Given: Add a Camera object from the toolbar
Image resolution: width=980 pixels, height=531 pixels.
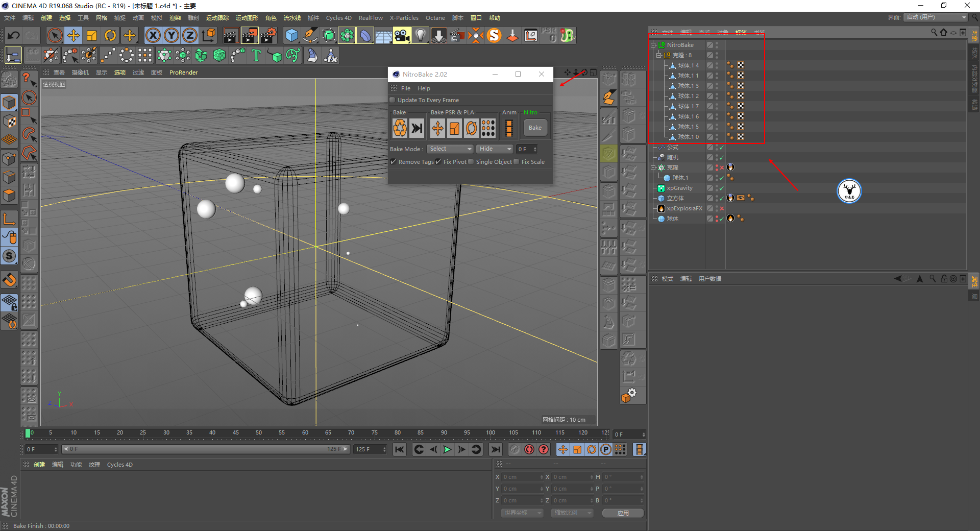Looking at the screenshot, I should pos(402,35).
